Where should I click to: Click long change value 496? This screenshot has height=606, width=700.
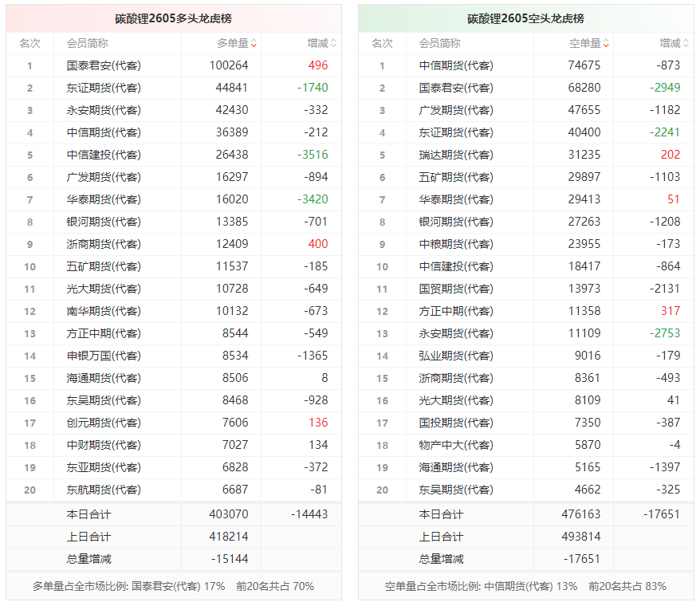point(318,65)
